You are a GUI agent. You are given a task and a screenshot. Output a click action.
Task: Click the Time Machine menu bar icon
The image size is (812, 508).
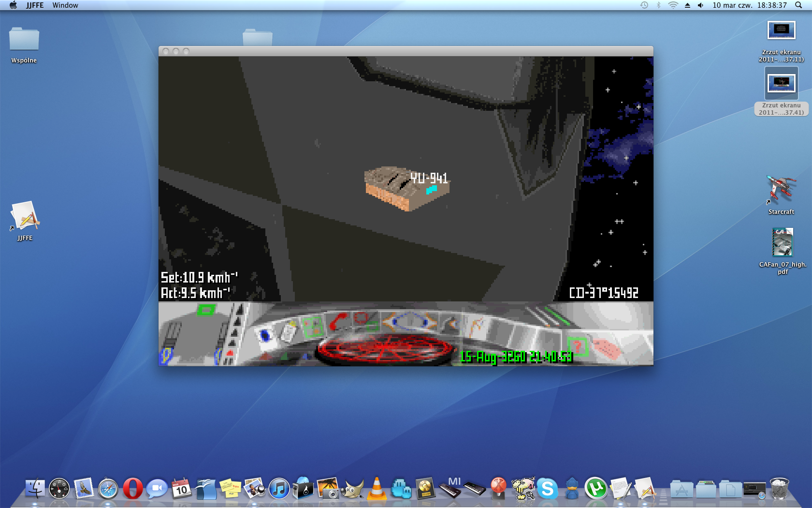click(x=644, y=5)
